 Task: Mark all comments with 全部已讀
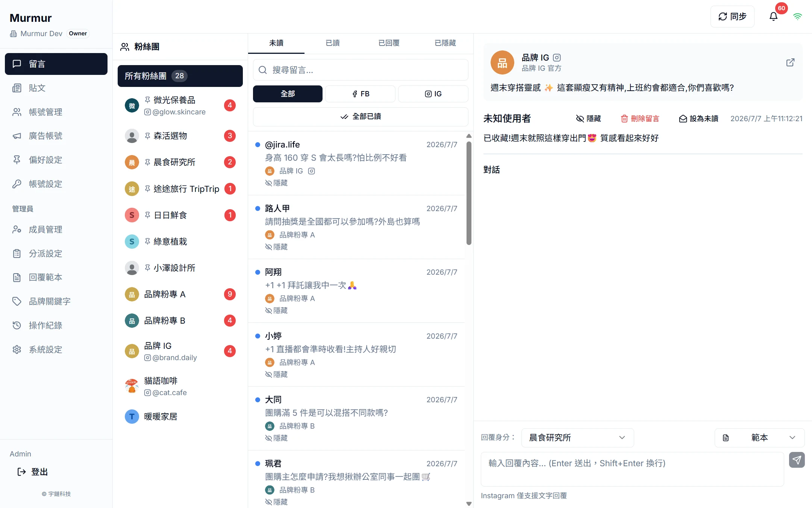(x=361, y=117)
